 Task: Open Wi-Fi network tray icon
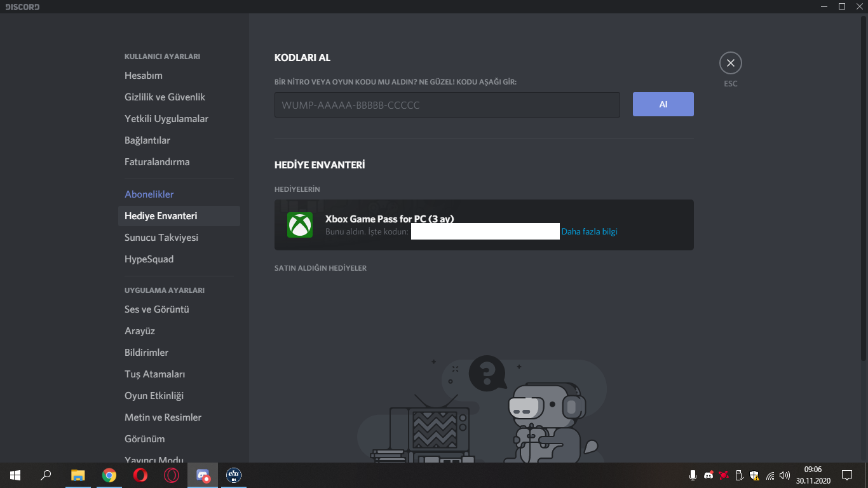770,475
